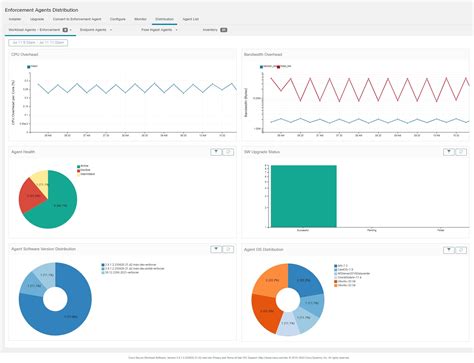Switch to the Agent List tab
The image size is (474, 363).
point(191,19)
